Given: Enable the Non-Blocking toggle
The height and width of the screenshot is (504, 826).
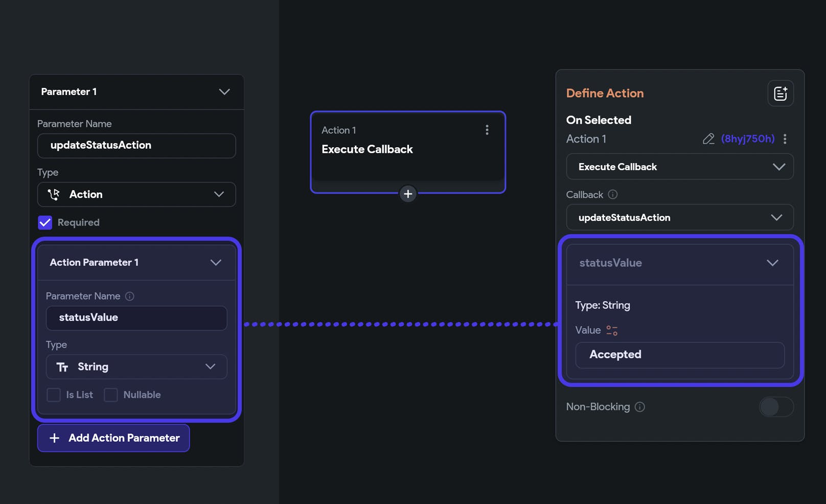Looking at the screenshot, I should [x=776, y=407].
